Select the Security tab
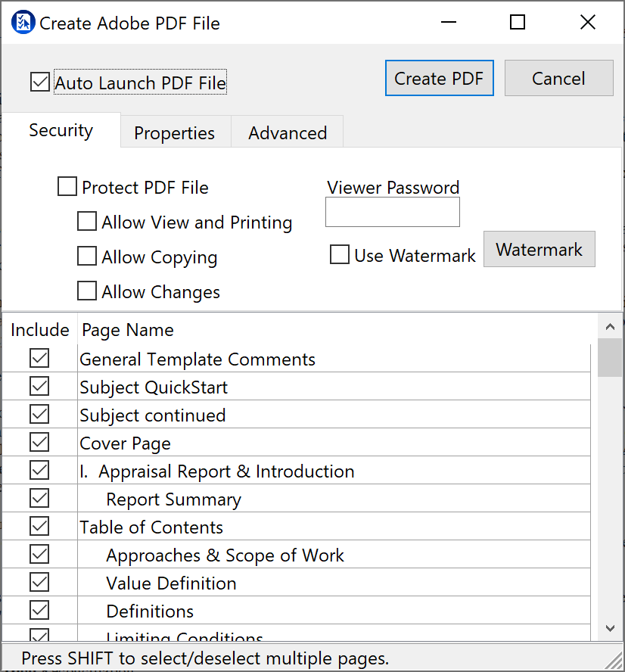The width and height of the screenshot is (625, 672). pyautogui.click(x=61, y=130)
